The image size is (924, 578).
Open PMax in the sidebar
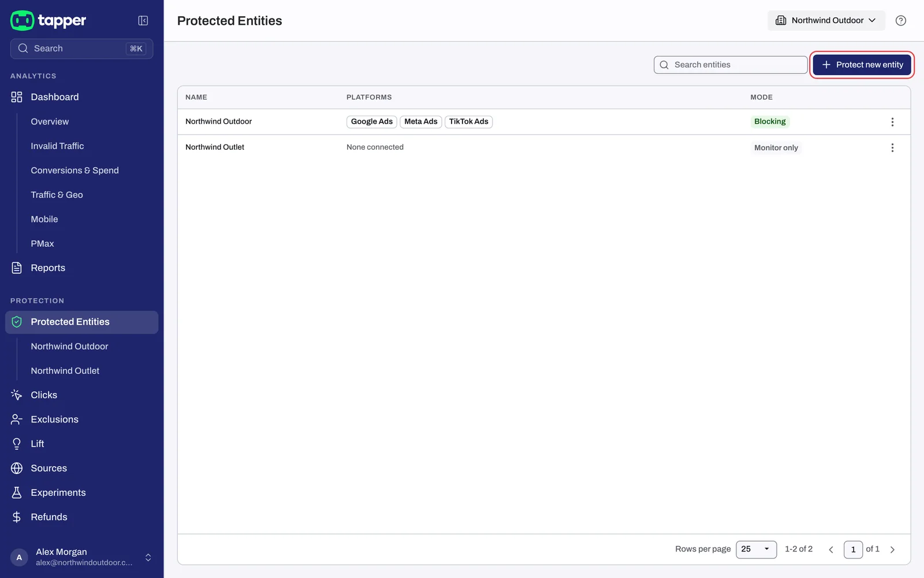pos(42,244)
